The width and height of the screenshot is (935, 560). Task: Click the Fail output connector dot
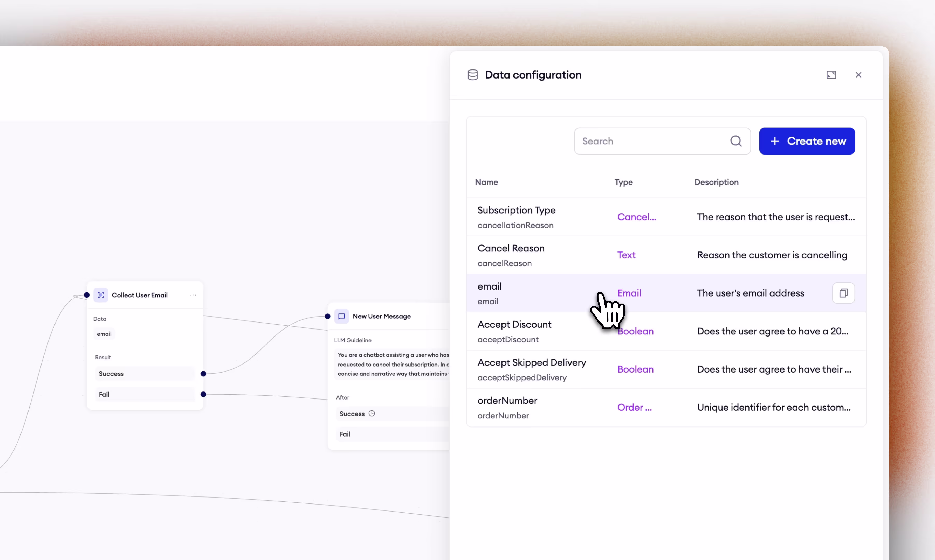point(203,394)
